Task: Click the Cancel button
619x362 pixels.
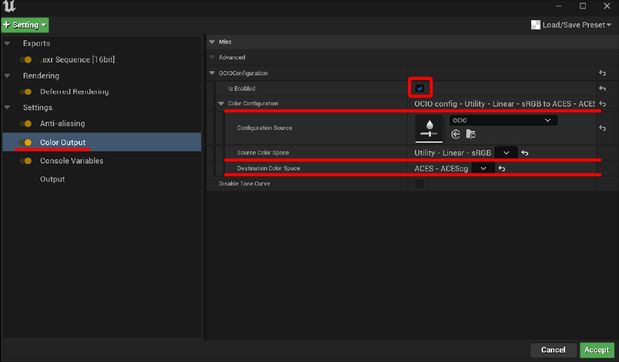Action: [553, 350]
